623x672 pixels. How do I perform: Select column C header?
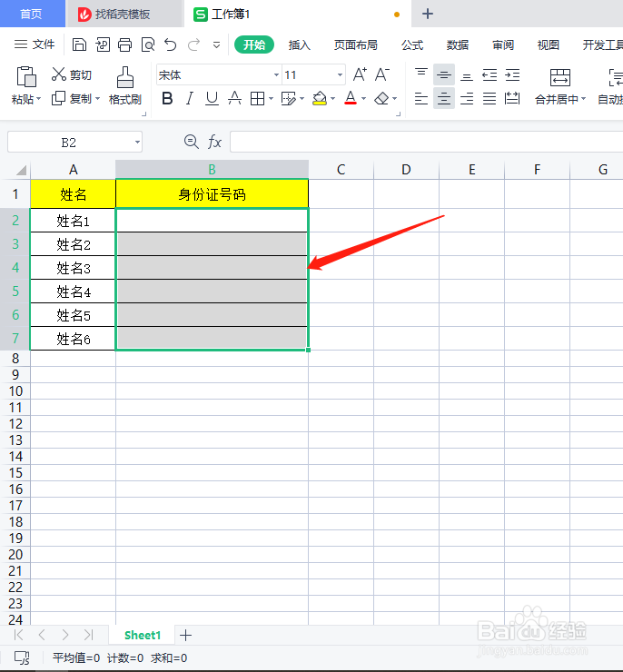341,170
